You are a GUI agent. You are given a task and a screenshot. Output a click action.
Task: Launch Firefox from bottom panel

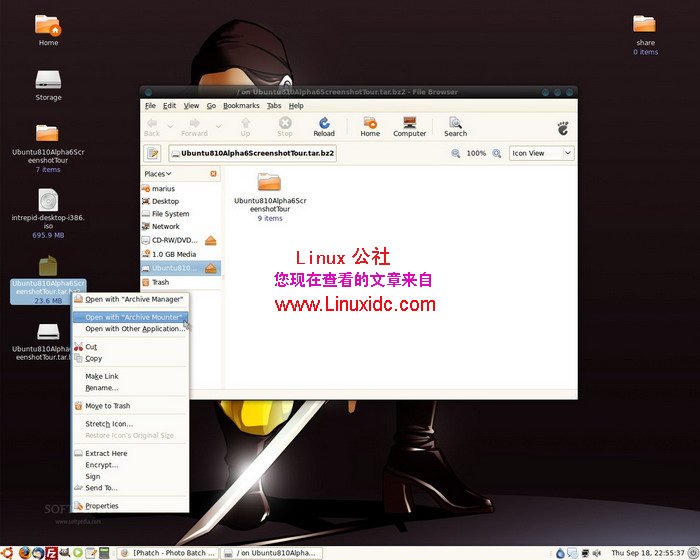click(x=25, y=553)
